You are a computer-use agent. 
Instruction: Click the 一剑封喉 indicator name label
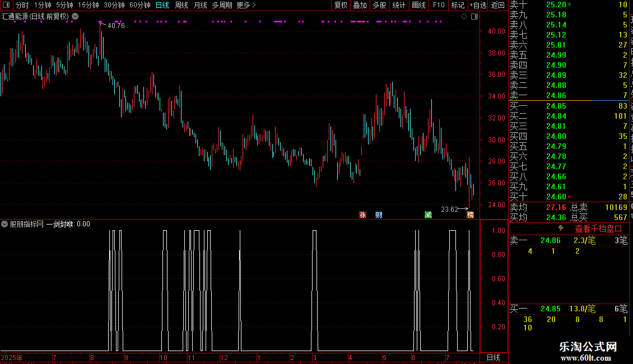[x=60, y=224]
